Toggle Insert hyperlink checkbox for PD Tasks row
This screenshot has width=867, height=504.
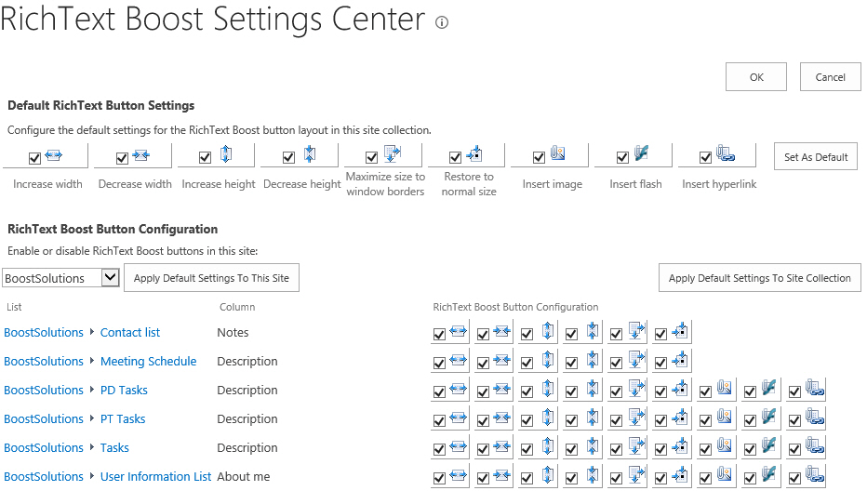click(794, 392)
